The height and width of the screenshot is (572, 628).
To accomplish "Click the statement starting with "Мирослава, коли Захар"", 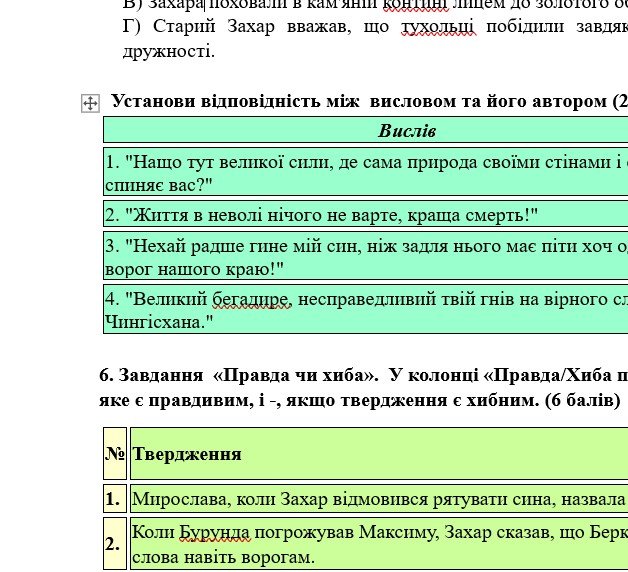I will click(378, 498).
